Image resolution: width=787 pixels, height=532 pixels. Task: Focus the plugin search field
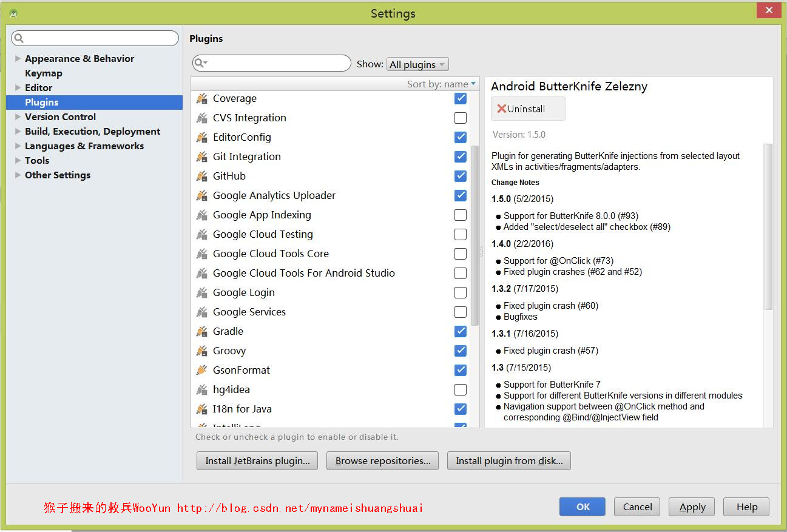[272, 63]
